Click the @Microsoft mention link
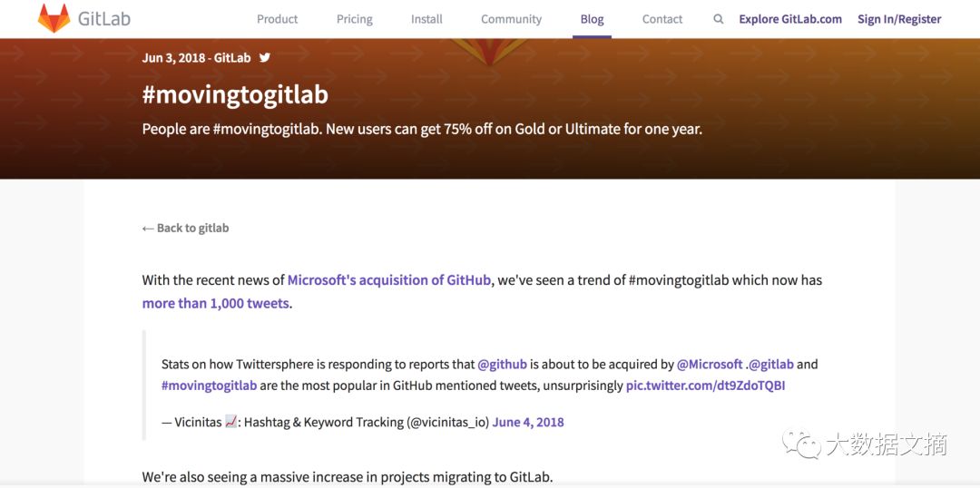The height and width of the screenshot is (488, 980). pos(710,364)
